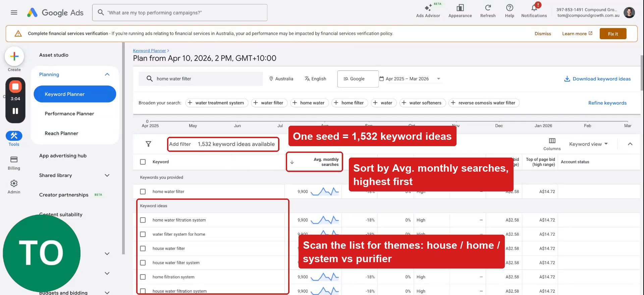Image resolution: width=644 pixels, height=295 pixels.
Task: Refresh the page data
Action: (488, 11)
